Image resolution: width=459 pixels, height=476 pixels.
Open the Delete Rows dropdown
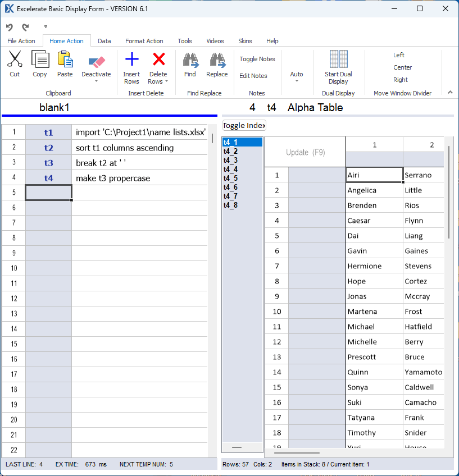166,81
